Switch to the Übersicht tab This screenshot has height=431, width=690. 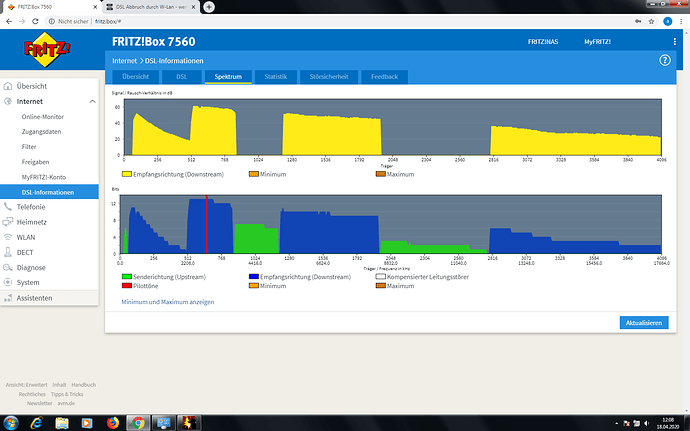(x=136, y=77)
